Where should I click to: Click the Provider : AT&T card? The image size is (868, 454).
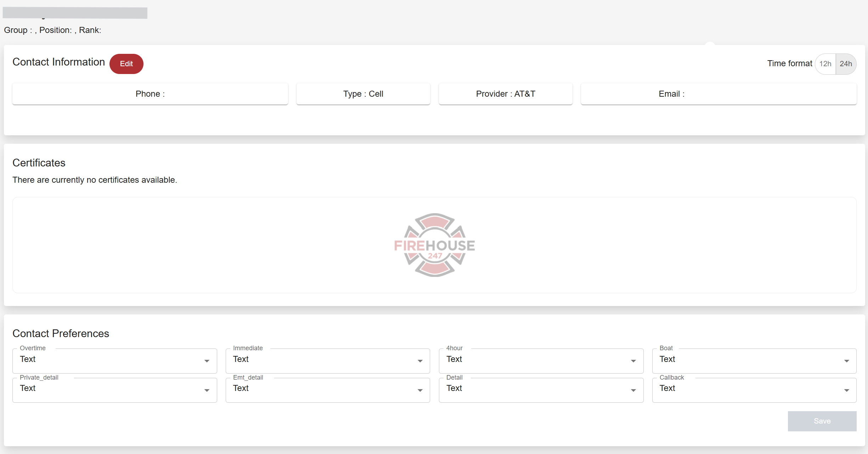pyautogui.click(x=505, y=94)
